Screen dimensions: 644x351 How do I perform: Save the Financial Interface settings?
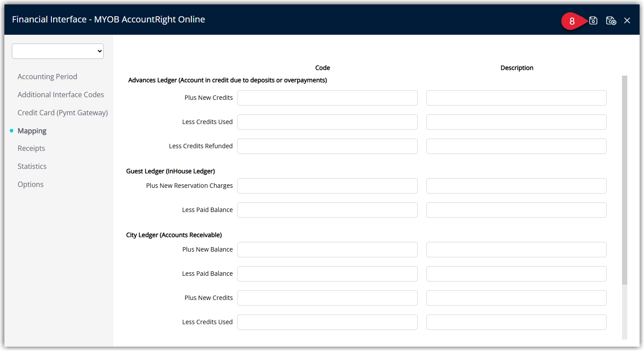tap(593, 21)
